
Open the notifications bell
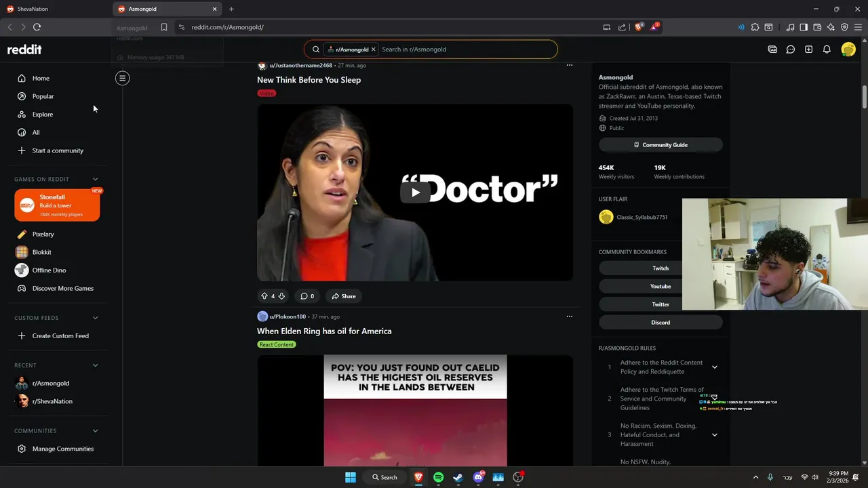click(x=827, y=49)
